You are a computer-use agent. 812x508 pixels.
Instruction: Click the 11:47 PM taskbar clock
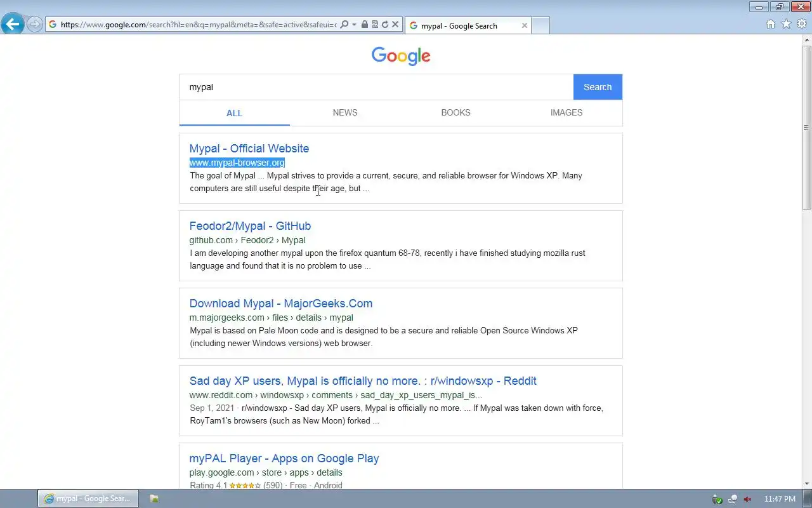(x=780, y=499)
